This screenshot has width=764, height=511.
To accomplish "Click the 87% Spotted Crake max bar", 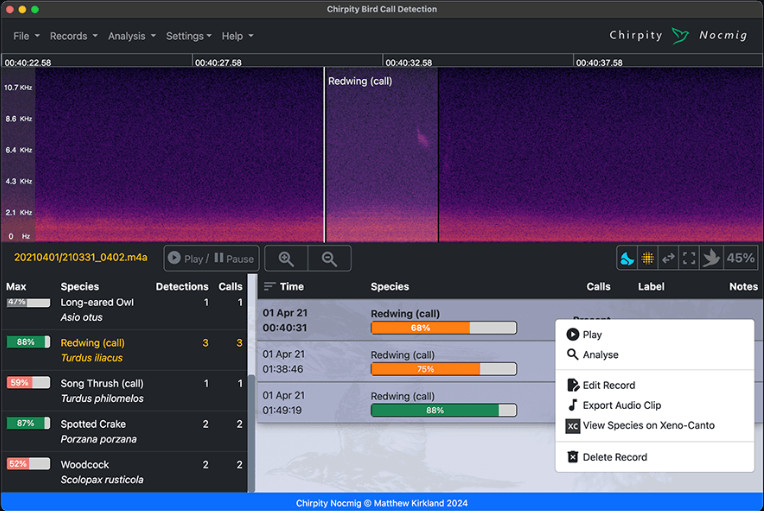I will 28,423.
